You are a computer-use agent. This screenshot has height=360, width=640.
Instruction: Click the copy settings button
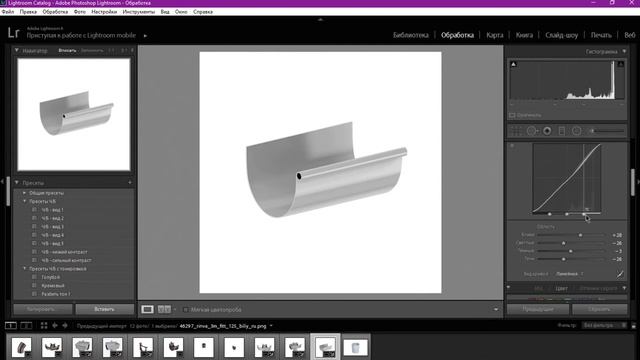pos(43,309)
